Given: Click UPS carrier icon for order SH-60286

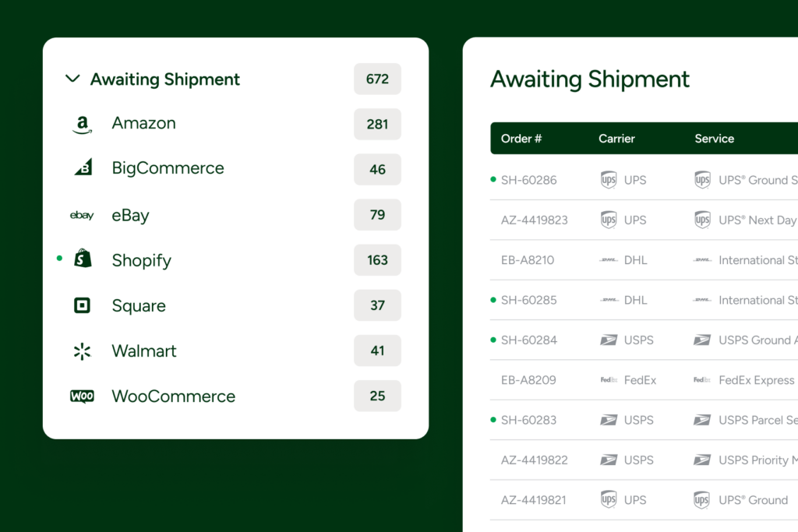Looking at the screenshot, I should point(609,180).
